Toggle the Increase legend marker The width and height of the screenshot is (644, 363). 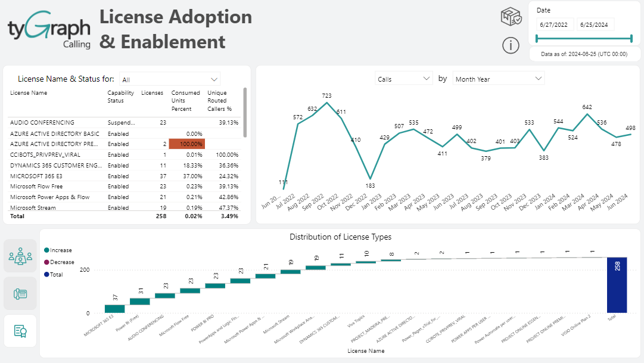47,250
